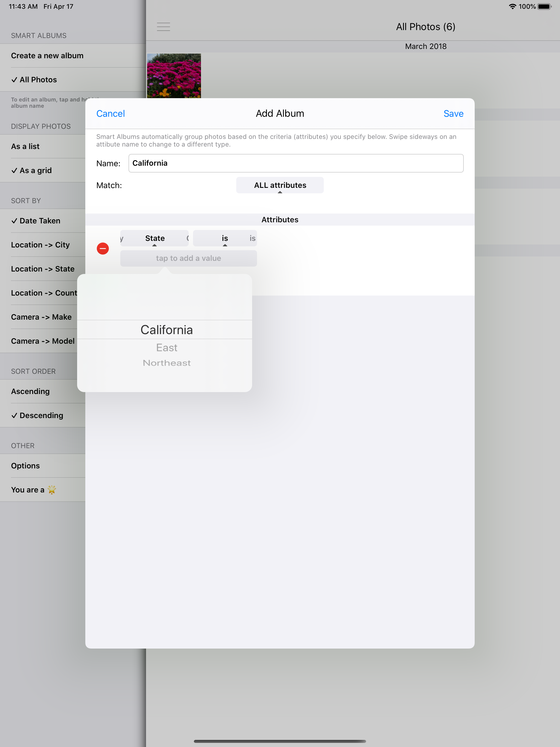Screen dimensions: 560x747
Task: Tap the Wi-Fi status icon
Action: coord(512,6)
